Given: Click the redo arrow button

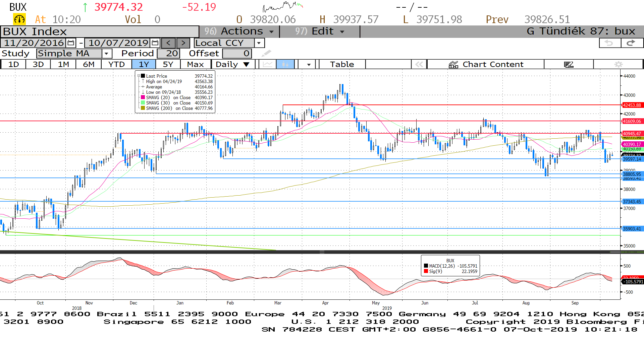Looking at the screenshot, I should point(632,43).
